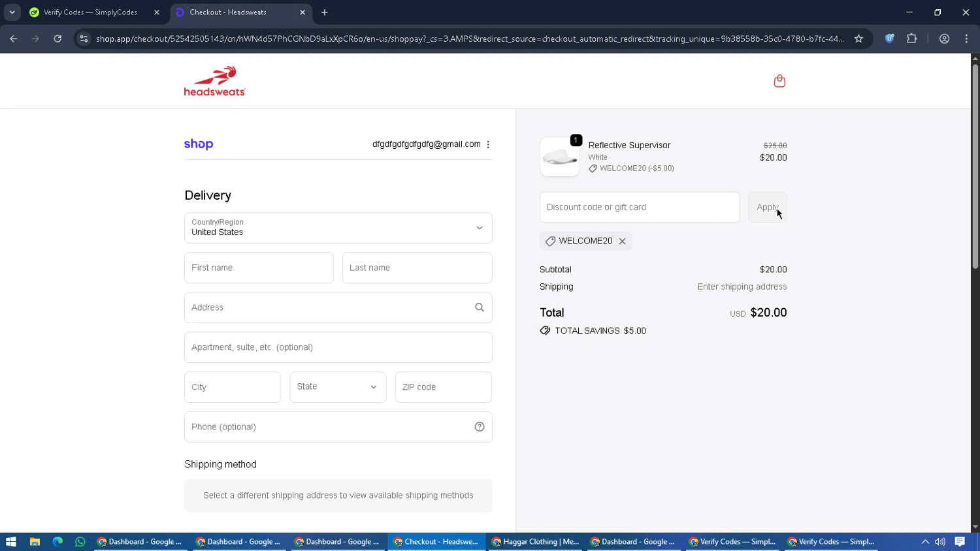Open last Verify Codes taskbar window
Image resolution: width=980 pixels, height=551 pixels.
coord(831,542)
